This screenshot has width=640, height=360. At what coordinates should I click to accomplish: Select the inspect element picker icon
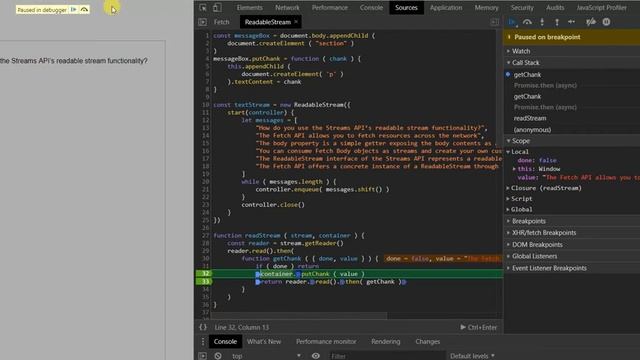pos(203,8)
